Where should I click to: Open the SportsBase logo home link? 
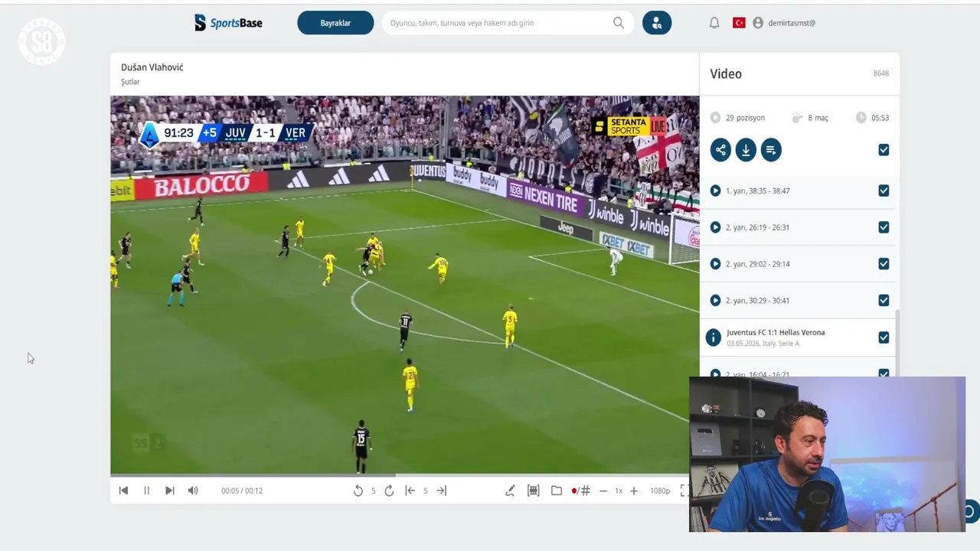coord(228,23)
